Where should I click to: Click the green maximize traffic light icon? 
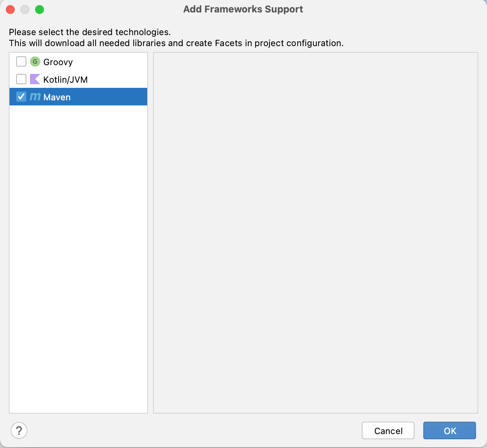(40, 9)
